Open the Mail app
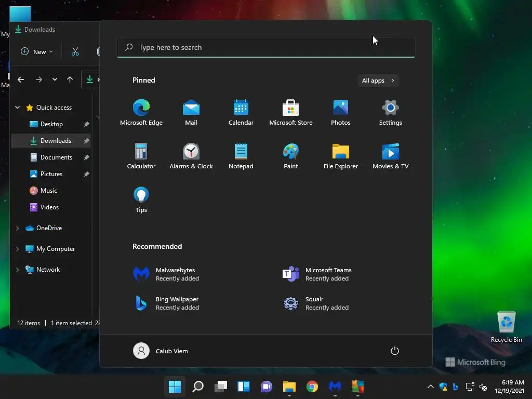The height and width of the screenshot is (399, 532). click(191, 113)
